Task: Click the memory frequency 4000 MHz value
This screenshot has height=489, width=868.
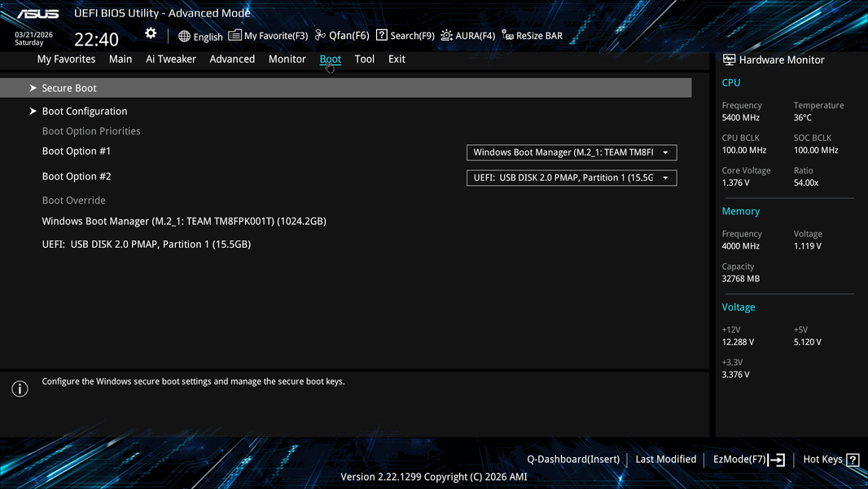Action: tap(741, 246)
